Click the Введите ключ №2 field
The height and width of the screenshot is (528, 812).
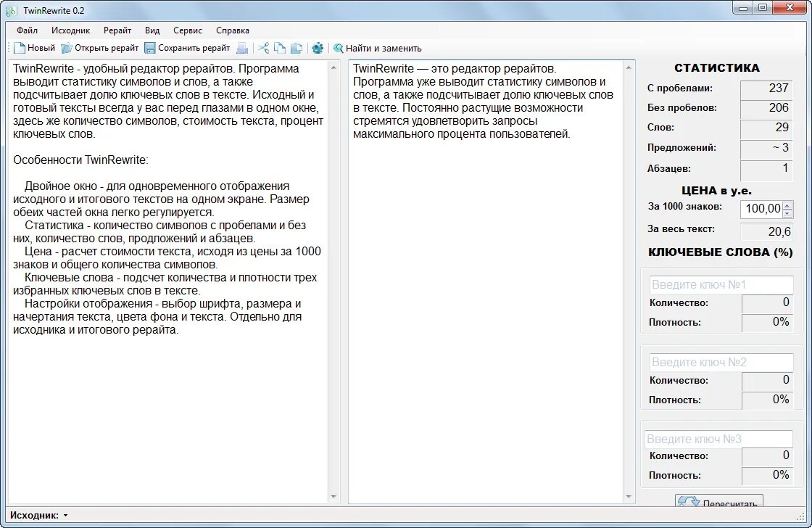click(x=721, y=362)
